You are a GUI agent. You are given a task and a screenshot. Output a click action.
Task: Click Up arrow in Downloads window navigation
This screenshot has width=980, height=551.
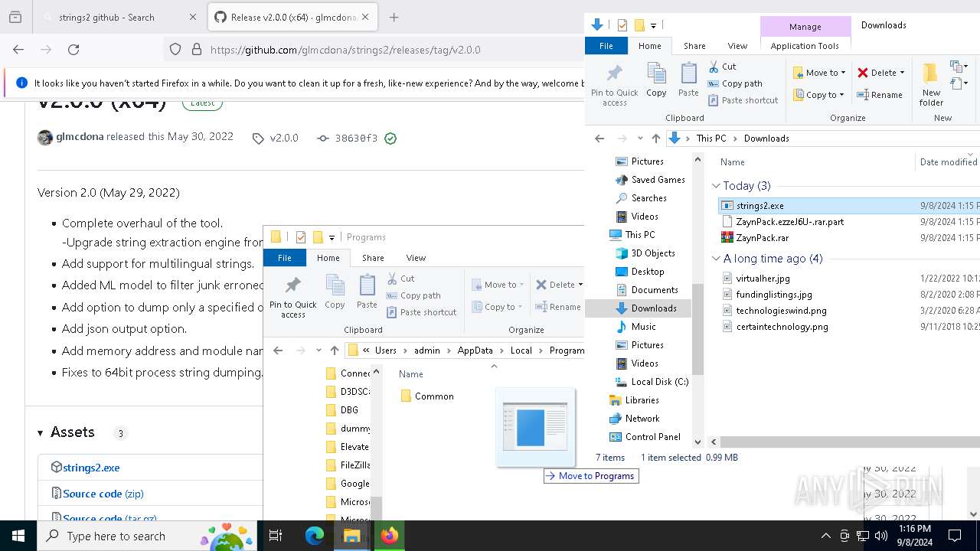click(655, 139)
